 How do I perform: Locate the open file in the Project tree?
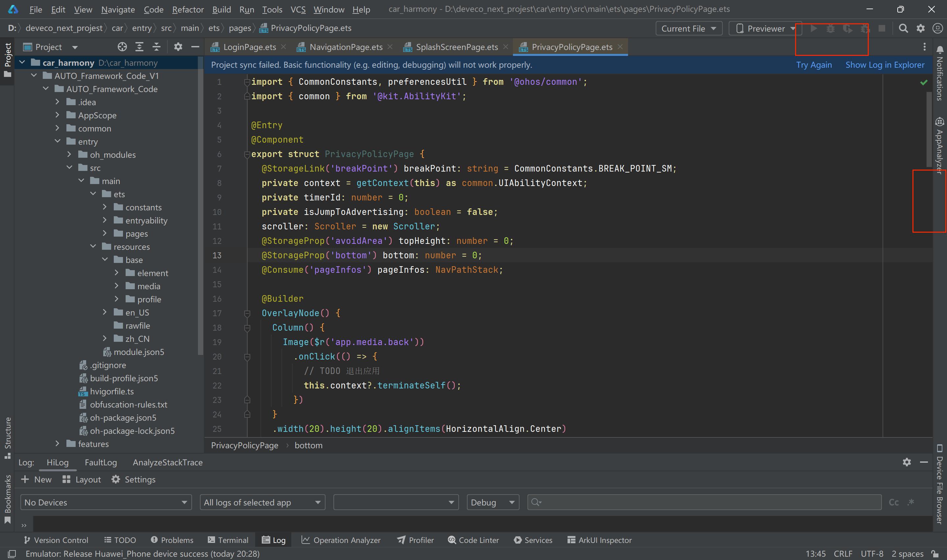pyautogui.click(x=122, y=47)
